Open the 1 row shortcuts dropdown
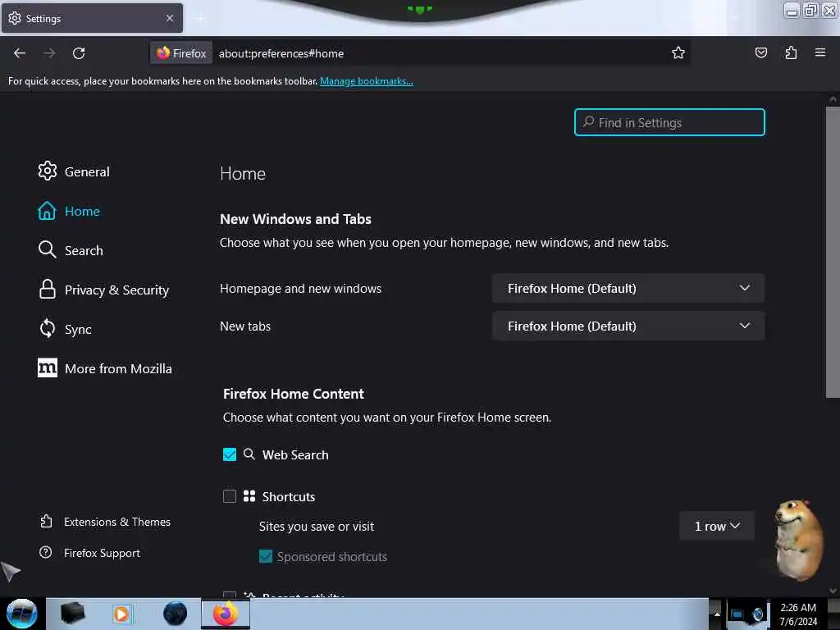This screenshot has height=630, width=840. pyautogui.click(x=717, y=526)
